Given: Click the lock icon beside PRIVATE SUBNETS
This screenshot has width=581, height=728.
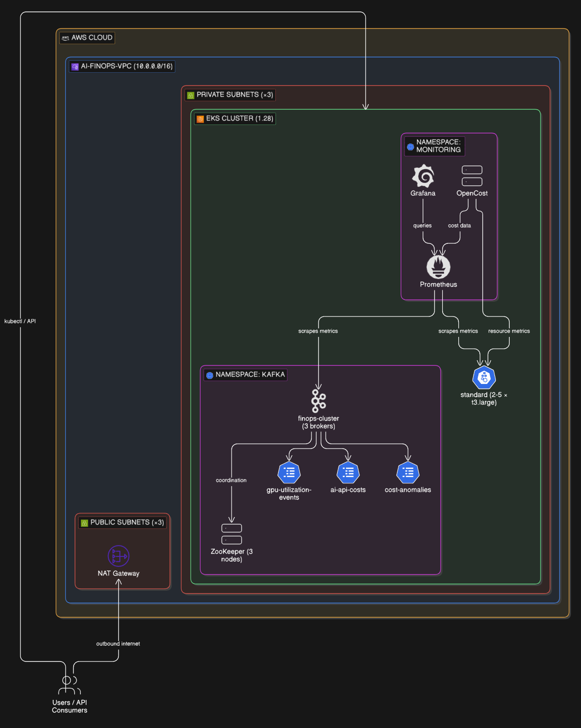Looking at the screenshot, I should [191, 95].
